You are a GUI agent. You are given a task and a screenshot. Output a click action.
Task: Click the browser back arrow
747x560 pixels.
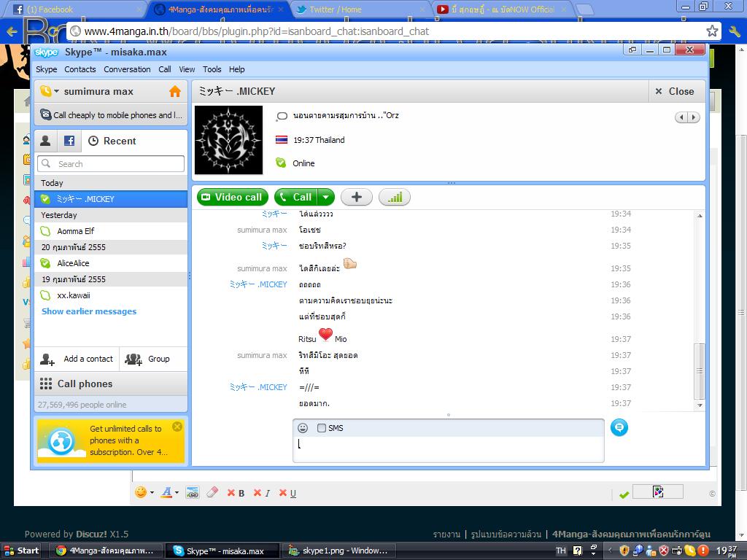12,31
